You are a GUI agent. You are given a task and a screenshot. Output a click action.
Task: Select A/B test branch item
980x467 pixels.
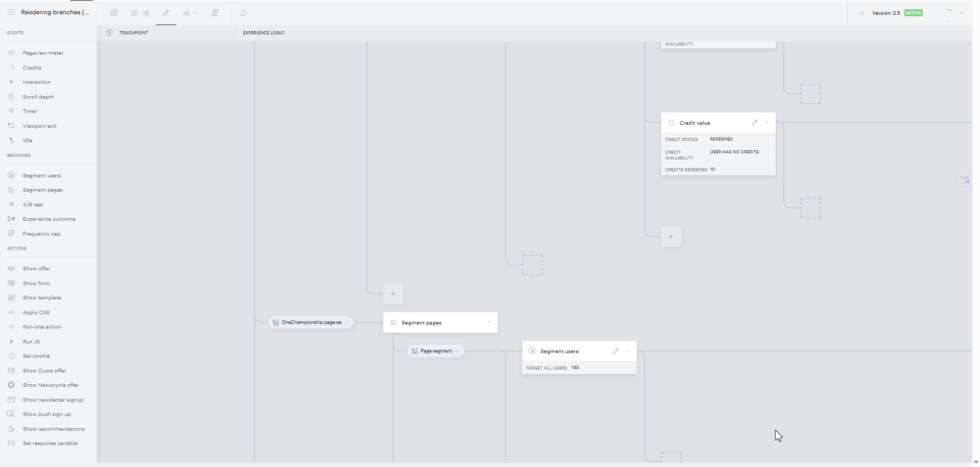click(33, 204)
